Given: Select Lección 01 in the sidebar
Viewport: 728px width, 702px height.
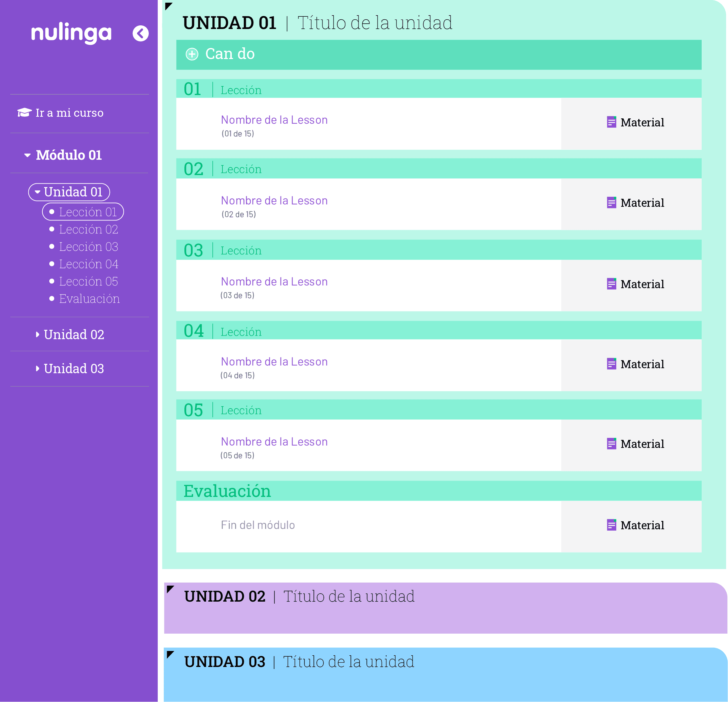Looking at the screenshot, I should [x=83, y=212].
